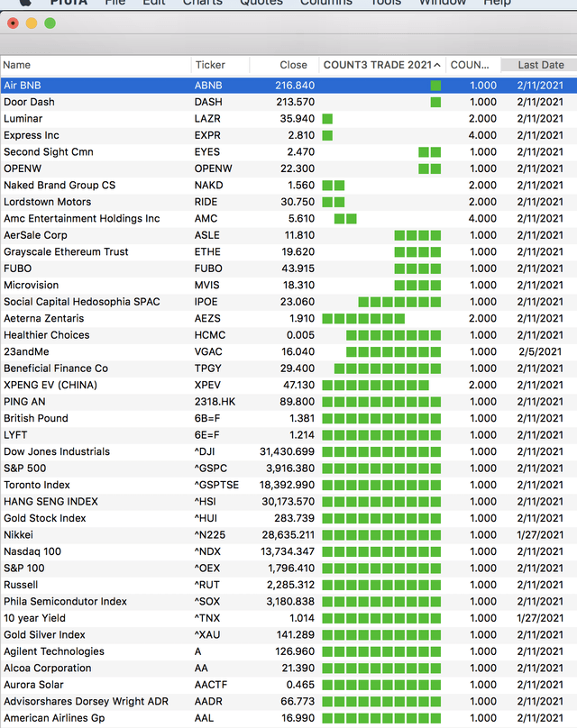This screenshot has height=728, width=577.
Task: Click the green count bar for PING AN
Action: (381, 402)
